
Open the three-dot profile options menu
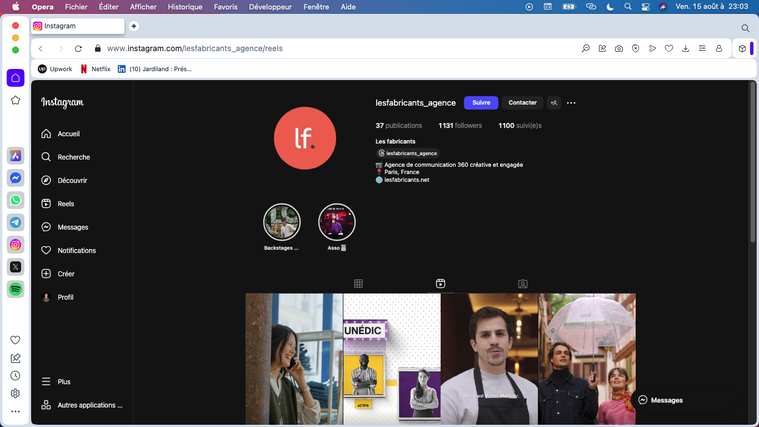point(571,103)
